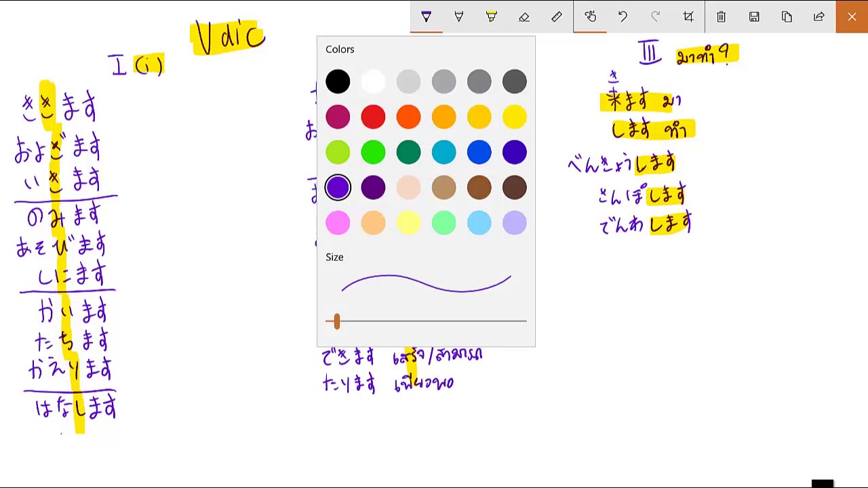Pick the brown color swatch
The image size is (868, 488).
pos(479,187)
